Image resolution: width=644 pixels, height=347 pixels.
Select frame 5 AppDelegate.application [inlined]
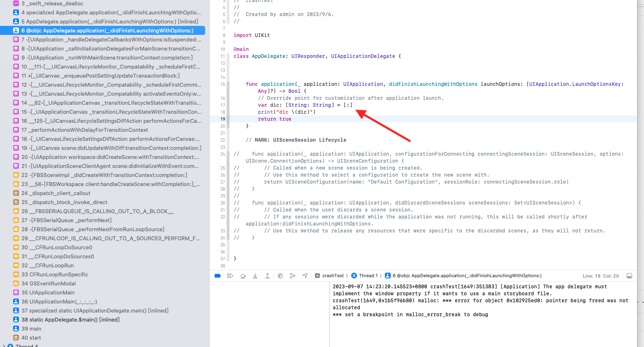point(103,21)
